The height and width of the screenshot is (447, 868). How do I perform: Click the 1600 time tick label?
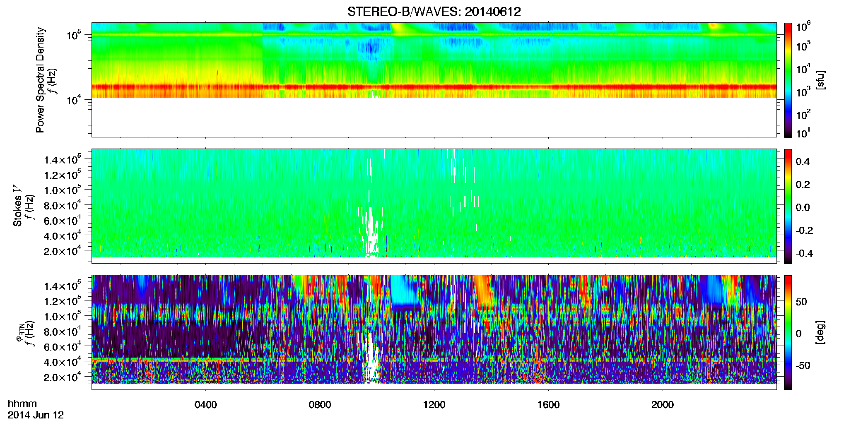(x=548, y=405)
